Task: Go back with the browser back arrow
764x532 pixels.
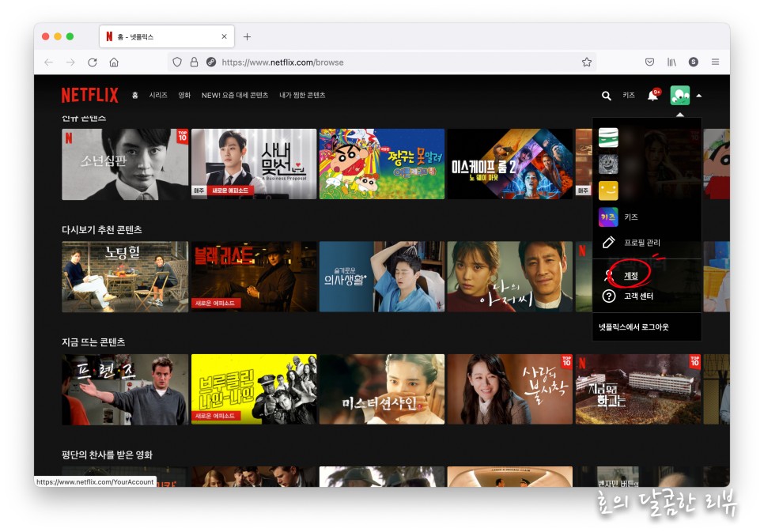Action: pos(49,62)
